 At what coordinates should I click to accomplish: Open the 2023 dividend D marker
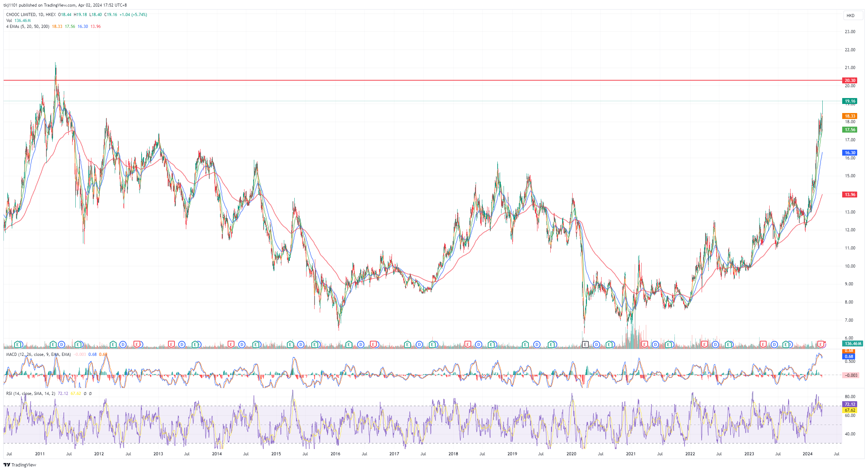774,344
